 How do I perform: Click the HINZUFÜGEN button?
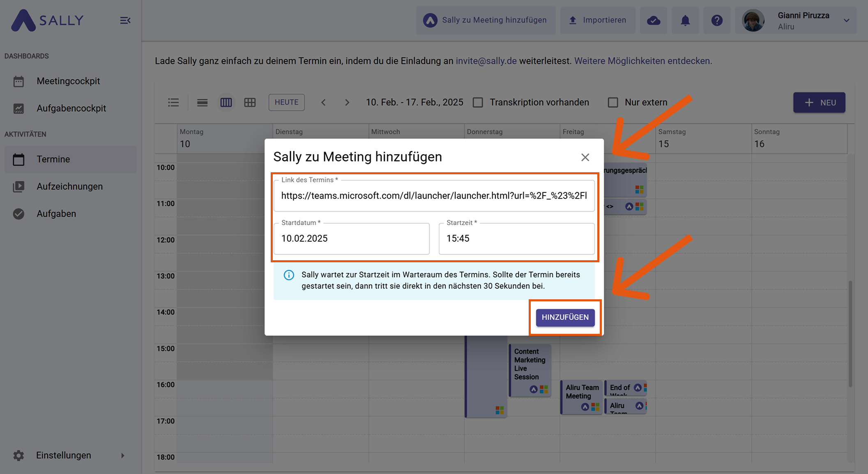[x=565, y=317]
